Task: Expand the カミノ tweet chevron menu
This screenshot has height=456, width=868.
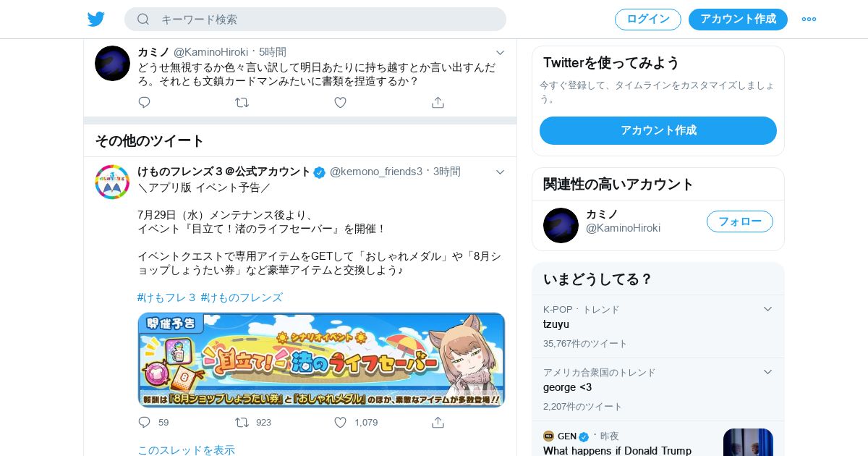Action: point(500,52)
